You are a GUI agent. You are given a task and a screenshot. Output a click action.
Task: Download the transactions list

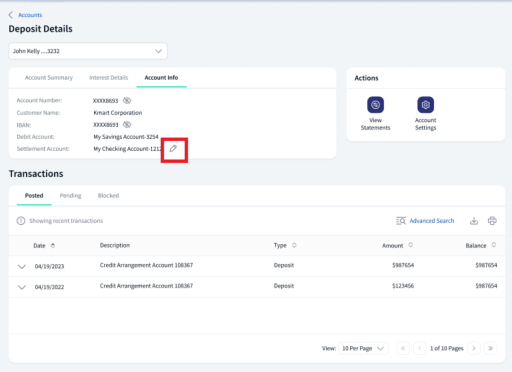[474, 221]
